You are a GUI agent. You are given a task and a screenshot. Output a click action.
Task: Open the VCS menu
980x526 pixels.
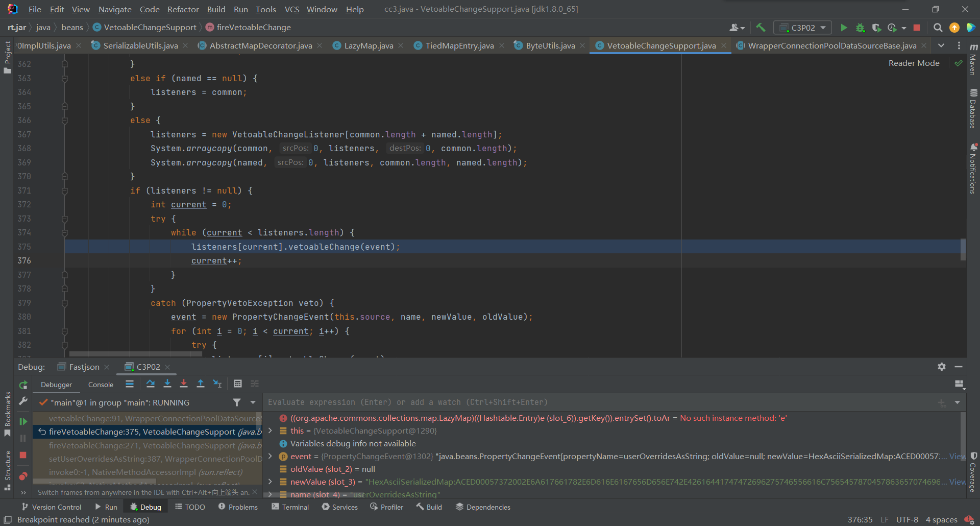(292, 9)
